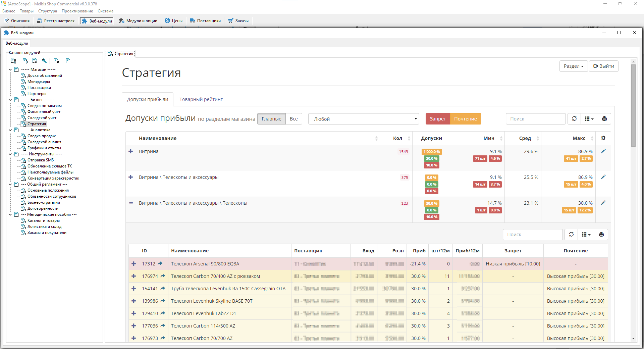Open the Проектирование menu
The height and width of the screenshot is (349, 644).
(x=77, y=11)
